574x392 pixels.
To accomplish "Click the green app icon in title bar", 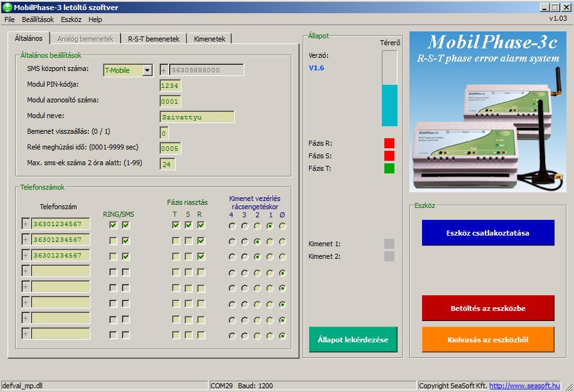I will (x=7, y=7).
